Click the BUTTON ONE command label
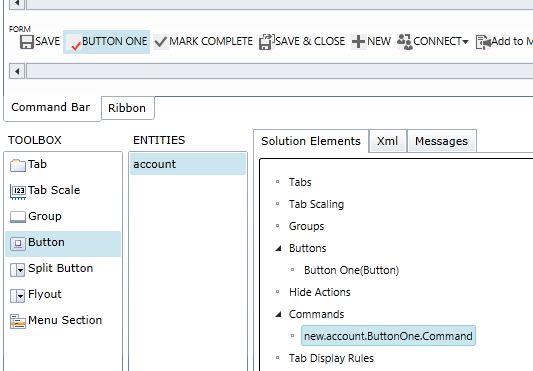Screen dimensions: 533x371 point(115,41)
